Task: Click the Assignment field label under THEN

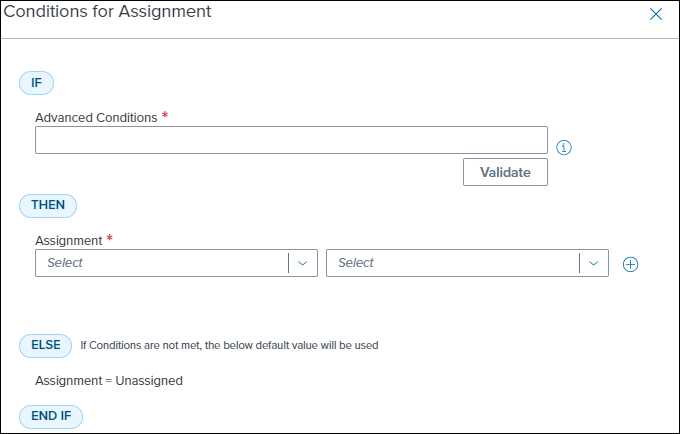Action: coord(69,241)
